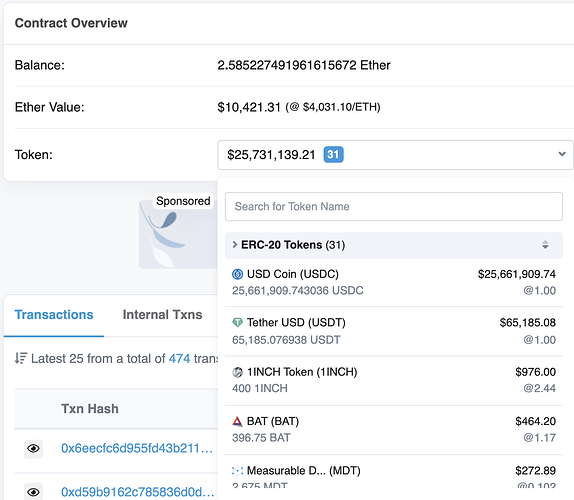The width and height of the screenshot is (574, 500).
Task: Click the USD Coin token logo icon
Action: (238, 274)
